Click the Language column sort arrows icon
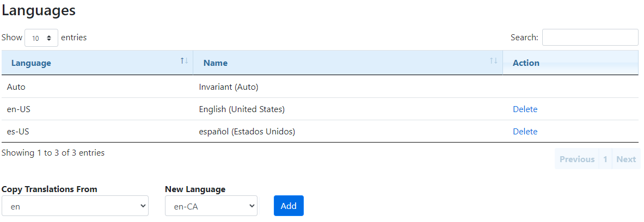The height and width of the screenshot is (222, 644). [184, 61]
